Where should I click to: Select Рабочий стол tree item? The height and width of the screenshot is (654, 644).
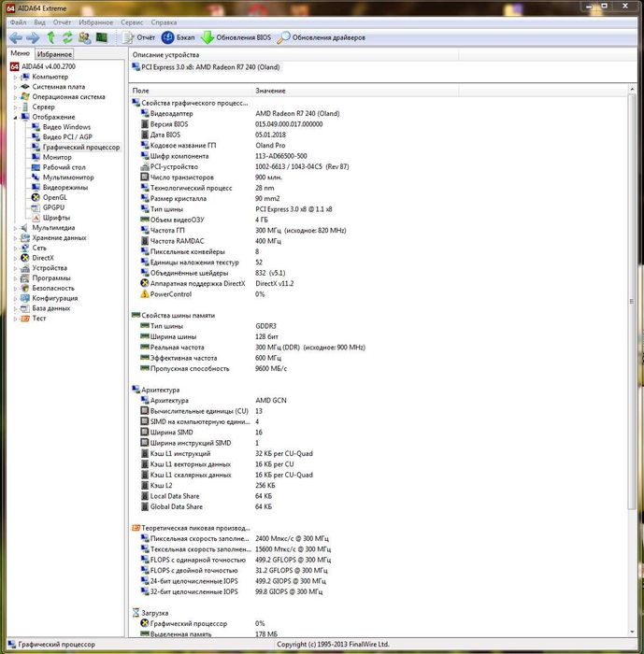[x=64, y=167]
